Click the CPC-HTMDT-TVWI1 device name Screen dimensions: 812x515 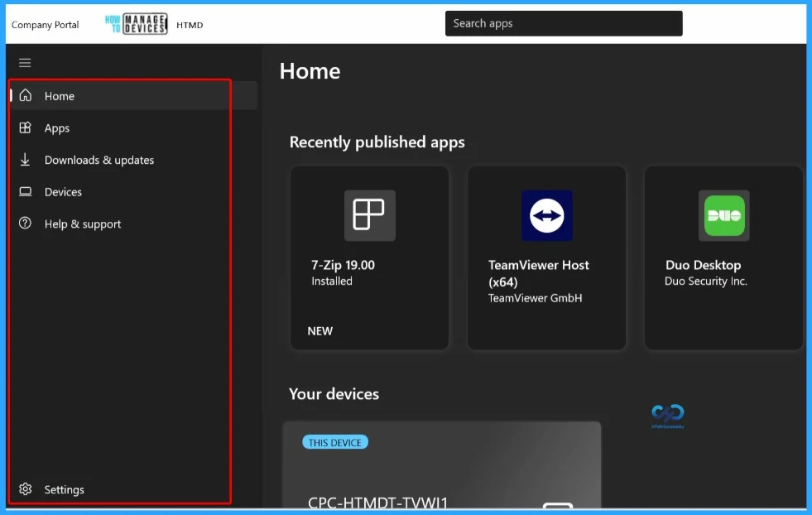coord(377,502)
